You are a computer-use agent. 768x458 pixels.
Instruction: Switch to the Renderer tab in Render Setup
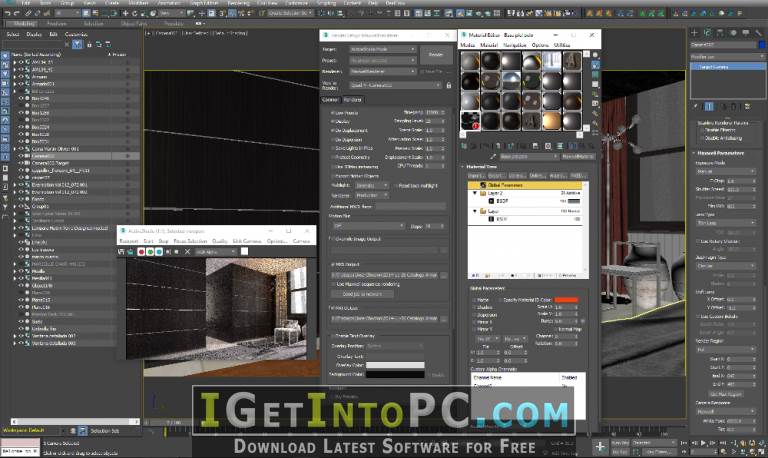point(352,99)
